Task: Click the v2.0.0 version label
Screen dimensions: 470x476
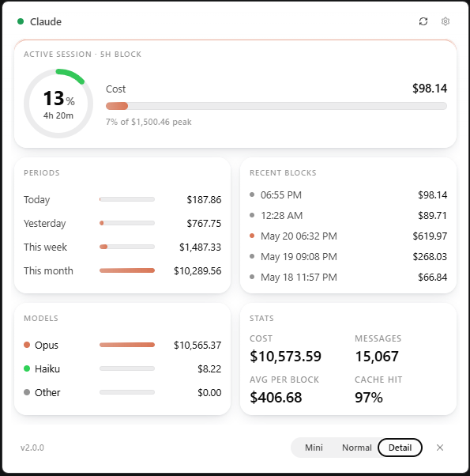Action: [x=32, y=448]
